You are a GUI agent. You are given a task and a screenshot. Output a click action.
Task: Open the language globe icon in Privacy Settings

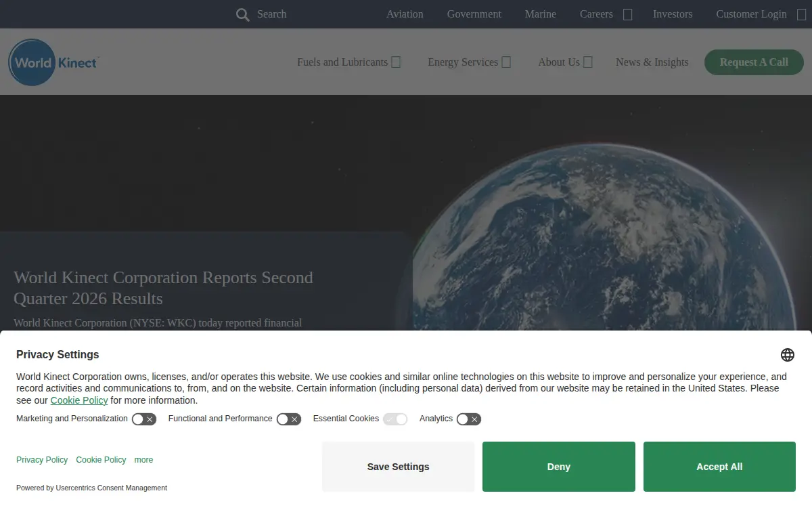788,355
